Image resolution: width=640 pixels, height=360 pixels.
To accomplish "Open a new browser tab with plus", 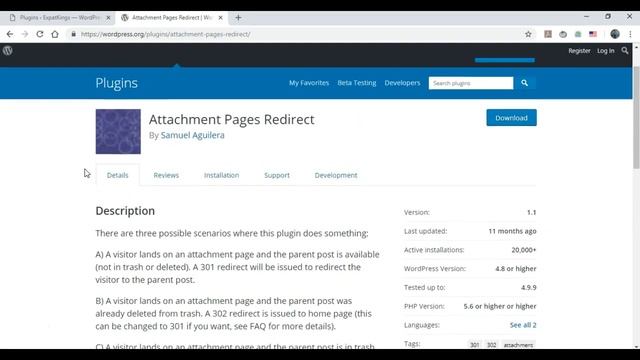I will click(238, 18).
